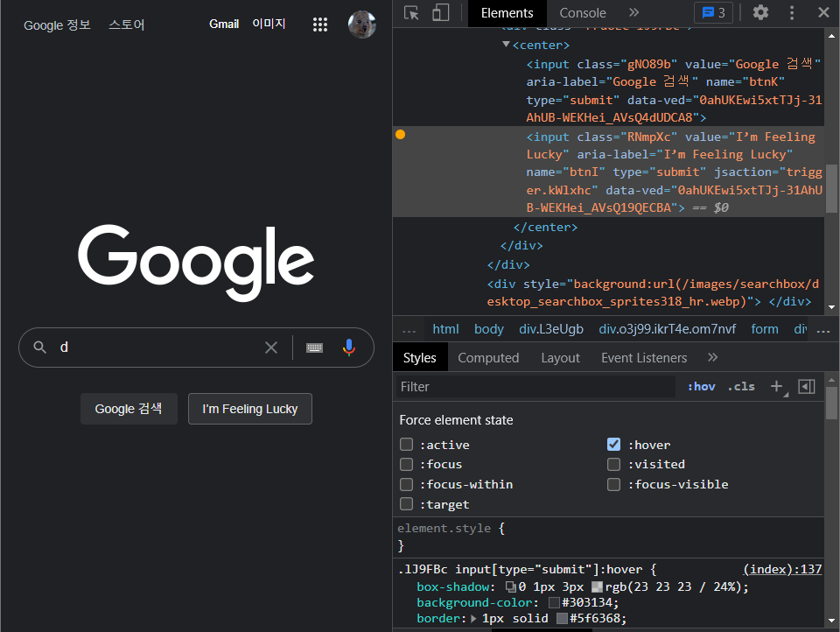
Task: Open the 스토어 link
Action: pos(126,25)
